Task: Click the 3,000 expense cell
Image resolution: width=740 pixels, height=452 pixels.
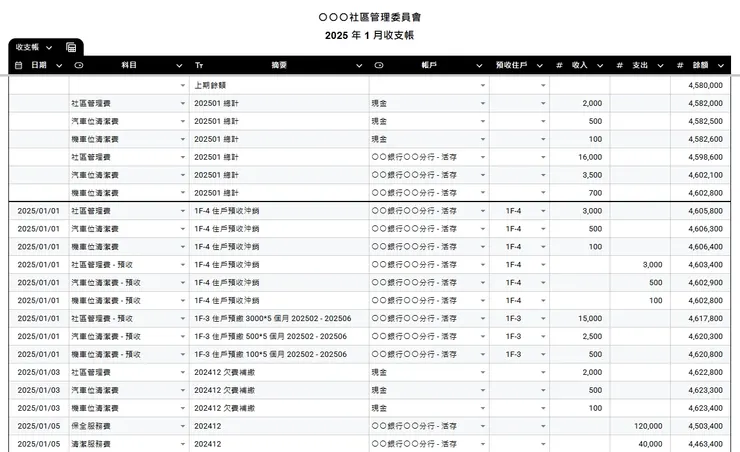Action: [x=640, y=265]
